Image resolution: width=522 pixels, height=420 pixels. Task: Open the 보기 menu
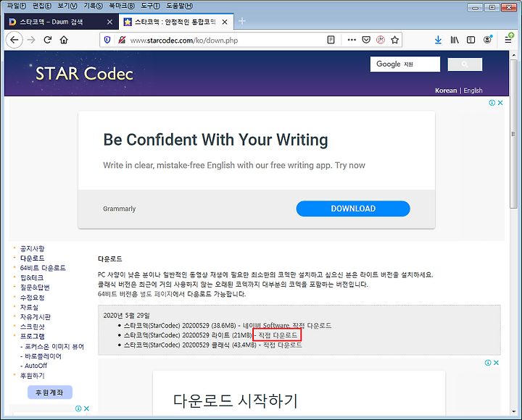pos(67,6)
